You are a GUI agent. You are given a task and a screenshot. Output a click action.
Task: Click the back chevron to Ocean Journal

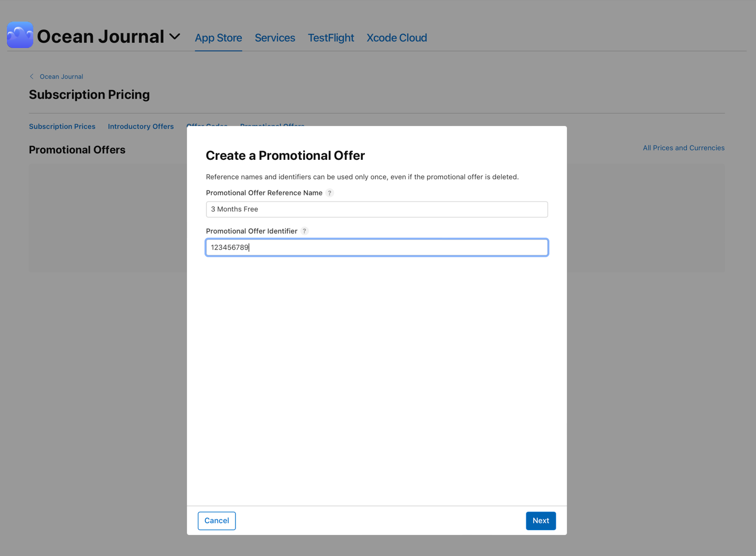pyautogui.click(x=31, y=76)
